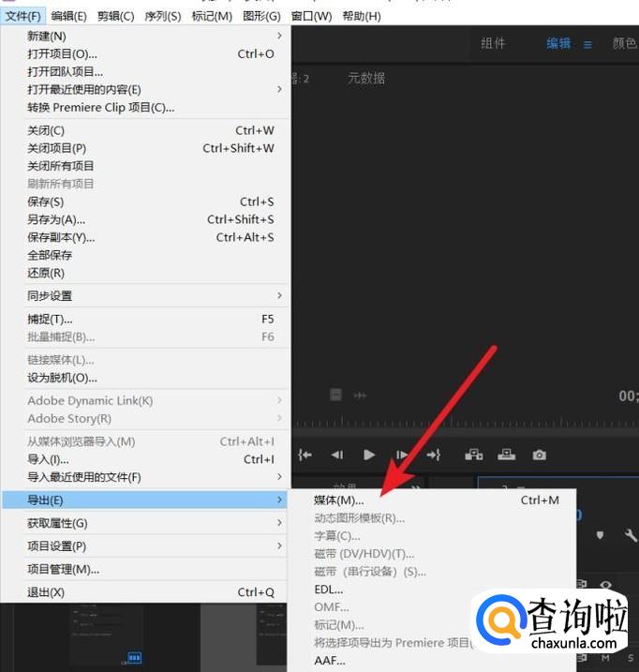Click the Export Frame camera icon
This screenshot has height=672, width=639.
pos(539,455)
